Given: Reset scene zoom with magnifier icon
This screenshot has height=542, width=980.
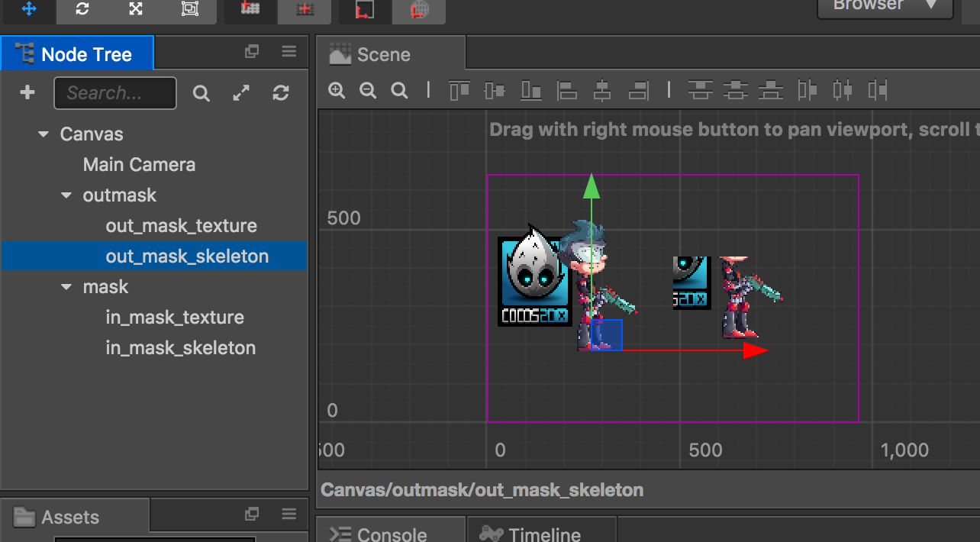Looking at the screenshot, I should [399, 91].
